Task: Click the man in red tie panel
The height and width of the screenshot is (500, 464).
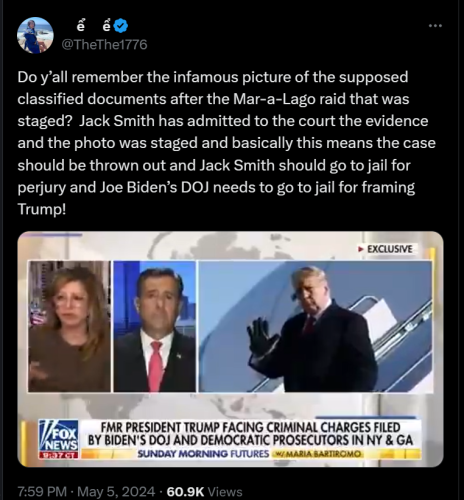Action: (155, 326)
